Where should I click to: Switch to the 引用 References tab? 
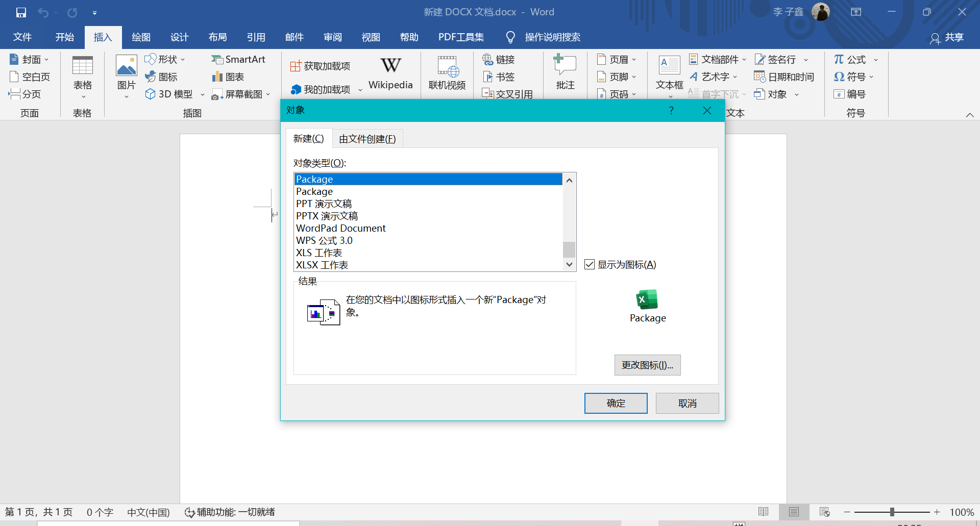256,37
